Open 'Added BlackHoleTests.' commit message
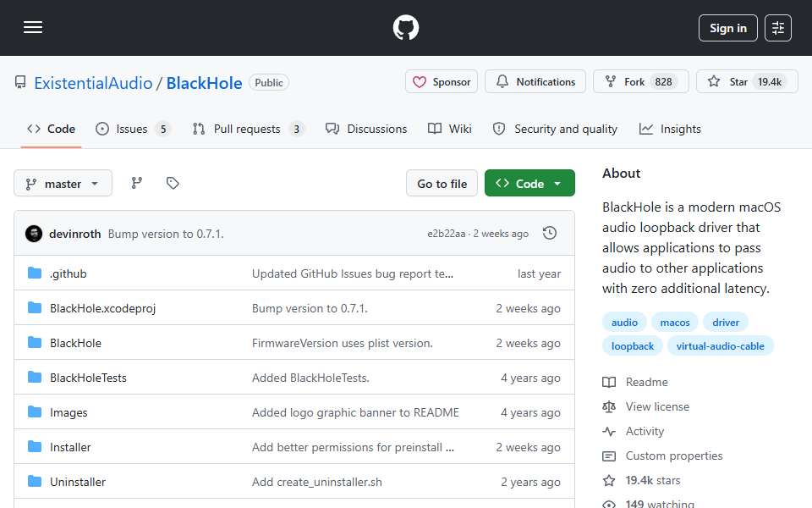 click(310, 378)
